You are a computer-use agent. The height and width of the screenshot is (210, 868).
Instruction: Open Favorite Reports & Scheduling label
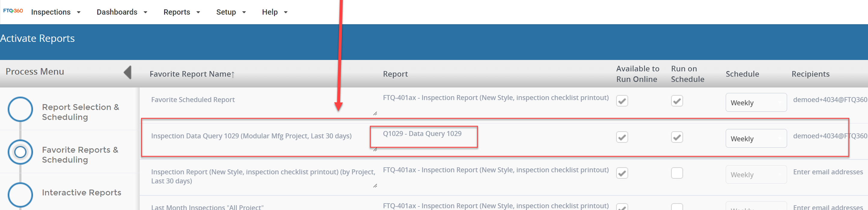click(x=80, y=155)
